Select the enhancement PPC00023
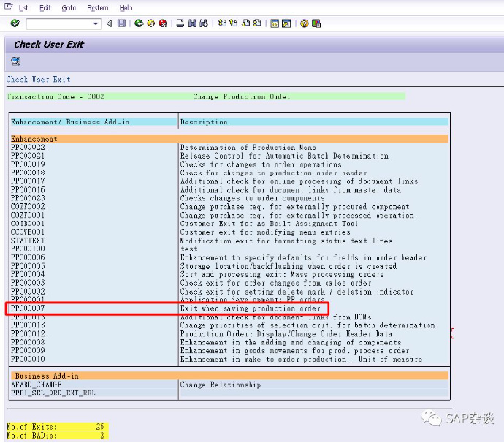 28,198
